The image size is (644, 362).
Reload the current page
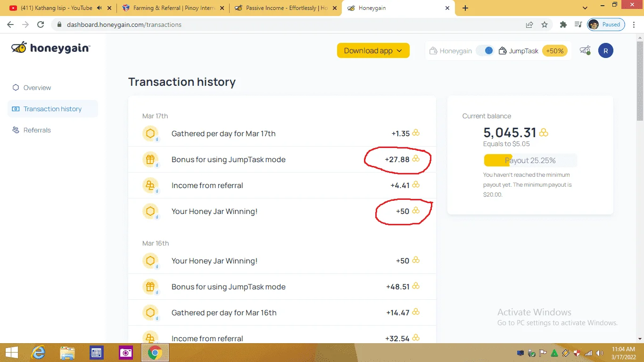pyautogui.click(x=41, y=25)
